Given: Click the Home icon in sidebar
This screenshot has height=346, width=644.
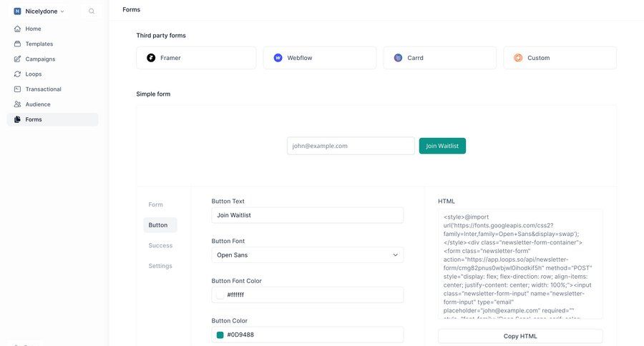Looking at the screenshot, I should 18,29.
